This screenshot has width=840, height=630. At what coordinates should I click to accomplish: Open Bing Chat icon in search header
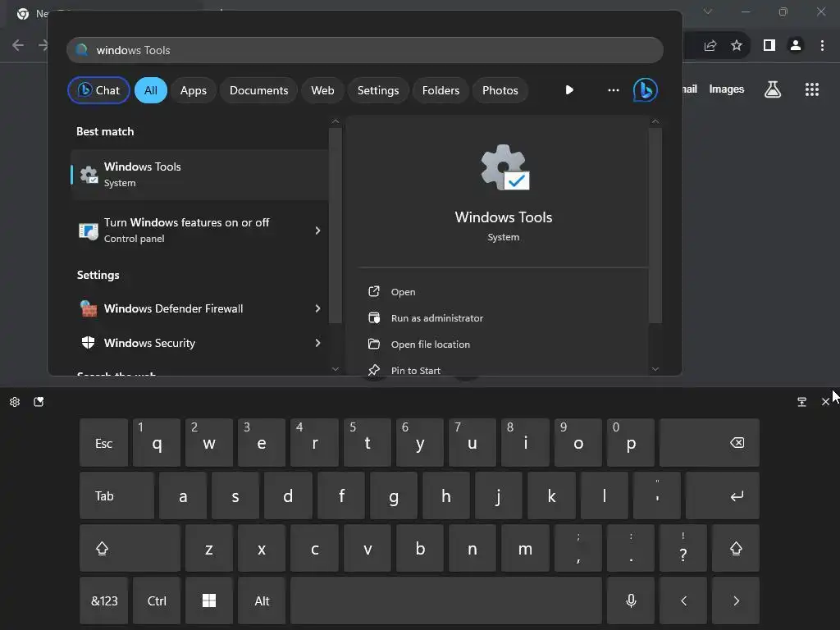point(645,89)
